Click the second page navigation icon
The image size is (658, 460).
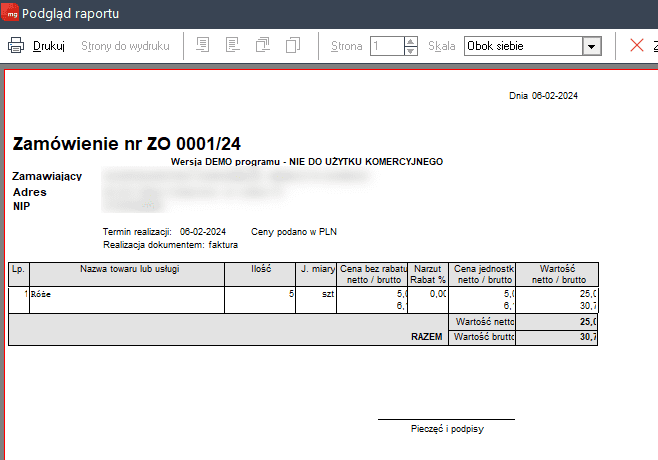tap(233, 46)
